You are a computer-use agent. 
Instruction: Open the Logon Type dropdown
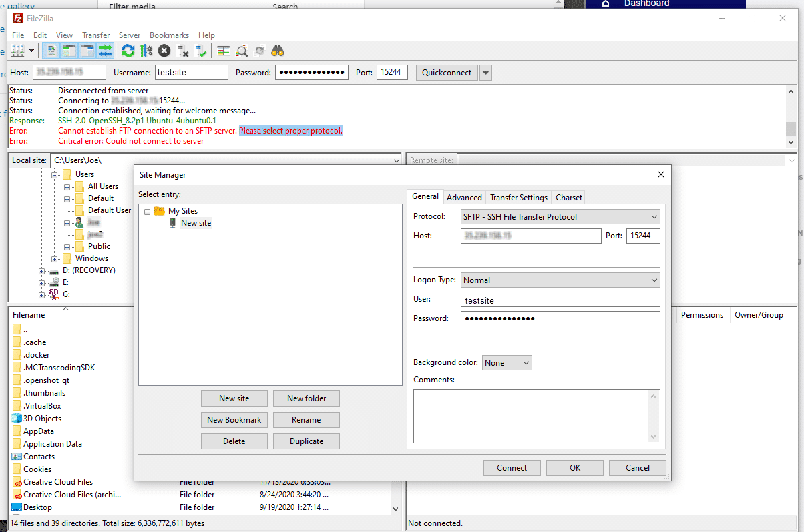561,280
